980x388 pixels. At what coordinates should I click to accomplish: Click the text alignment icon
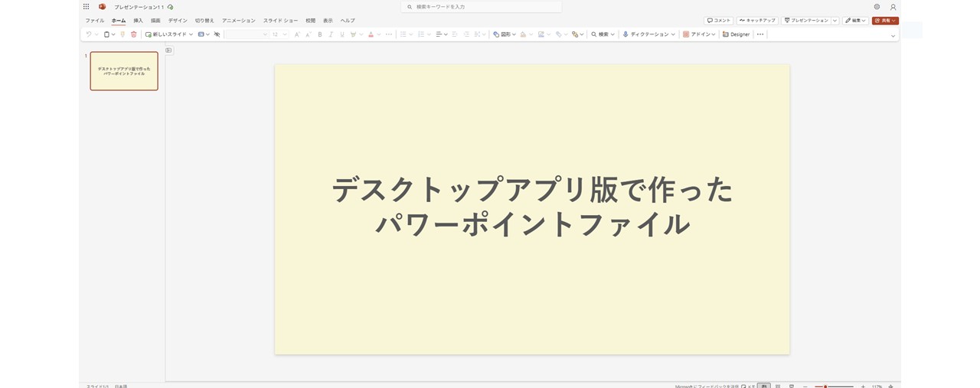(x=439, y=34)
